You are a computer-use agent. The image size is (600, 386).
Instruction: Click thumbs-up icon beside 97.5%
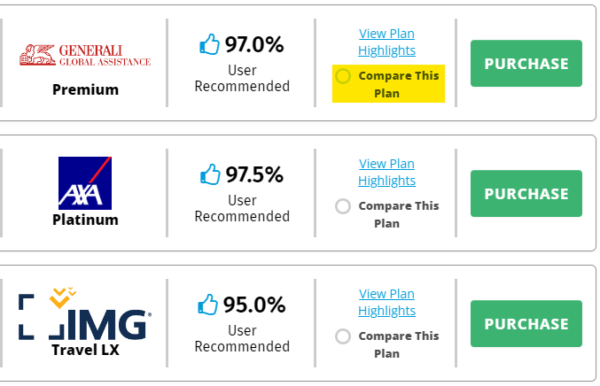pyautogui.click(x=210, y=174)
